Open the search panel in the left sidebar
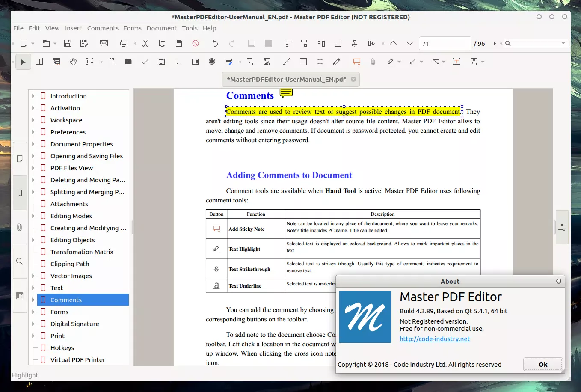 pyautogui.click(x=20, y=261)
